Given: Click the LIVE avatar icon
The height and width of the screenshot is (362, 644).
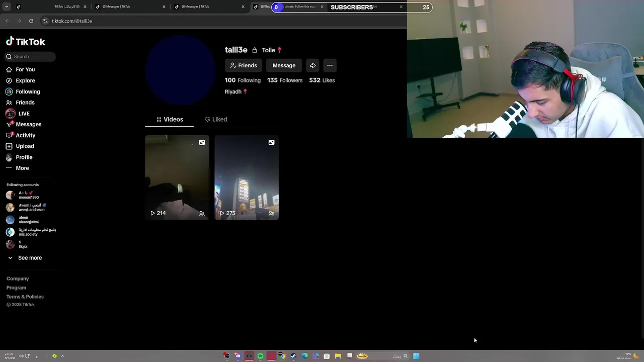Looking at the screenshot, I should pyautogui.click(x=10, y=114).
